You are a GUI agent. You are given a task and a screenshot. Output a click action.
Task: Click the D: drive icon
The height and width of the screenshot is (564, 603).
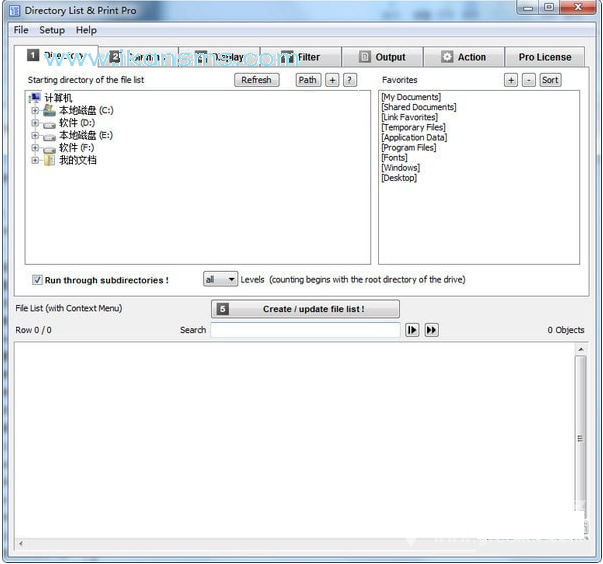tap(49, 124)
